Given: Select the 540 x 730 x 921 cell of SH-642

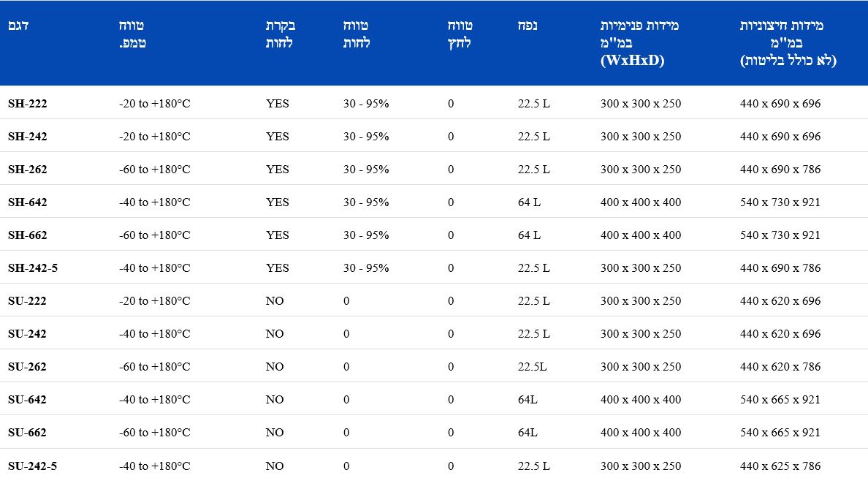Looking at the screenshot, I should pyautogui.click(x=780, y=202).
